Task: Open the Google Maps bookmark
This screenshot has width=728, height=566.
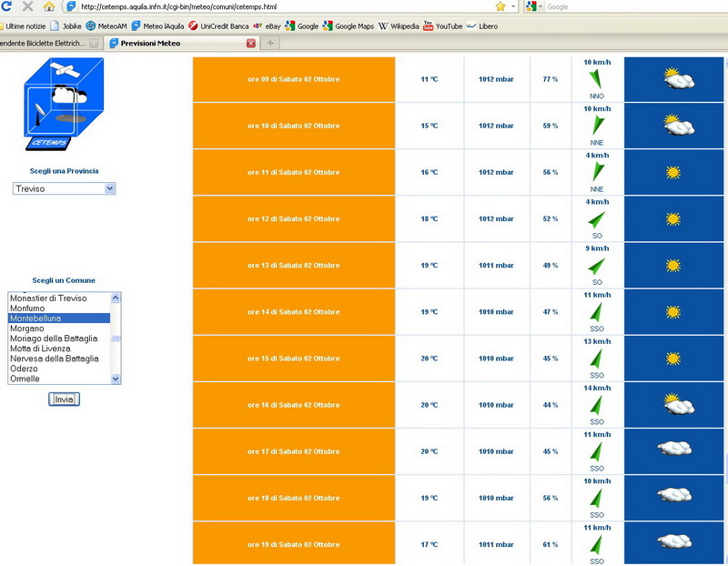Action: [x=351, y=26]
